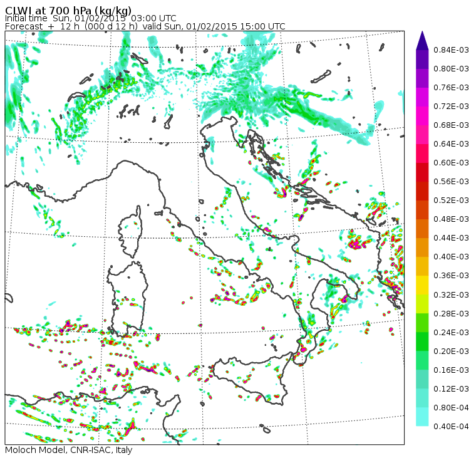
Task: Click the 0.48E-03 colorbar label
Action: tap(451, 219)
